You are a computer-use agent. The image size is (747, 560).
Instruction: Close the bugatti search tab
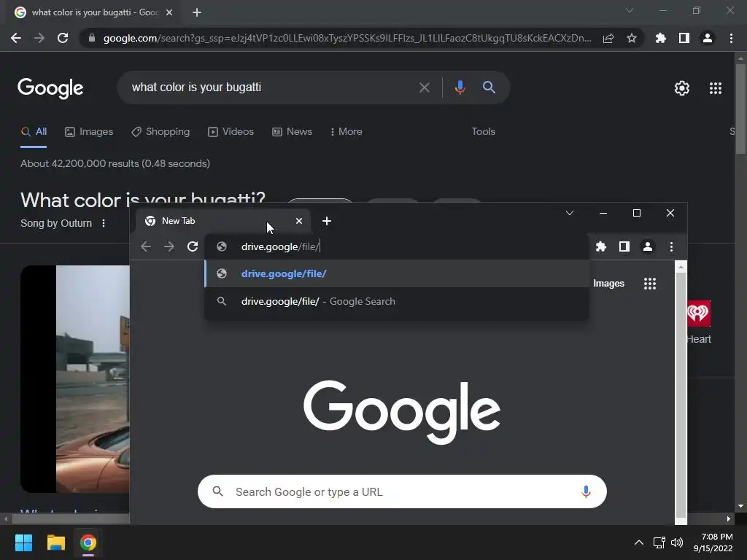[x=169, y=12]
